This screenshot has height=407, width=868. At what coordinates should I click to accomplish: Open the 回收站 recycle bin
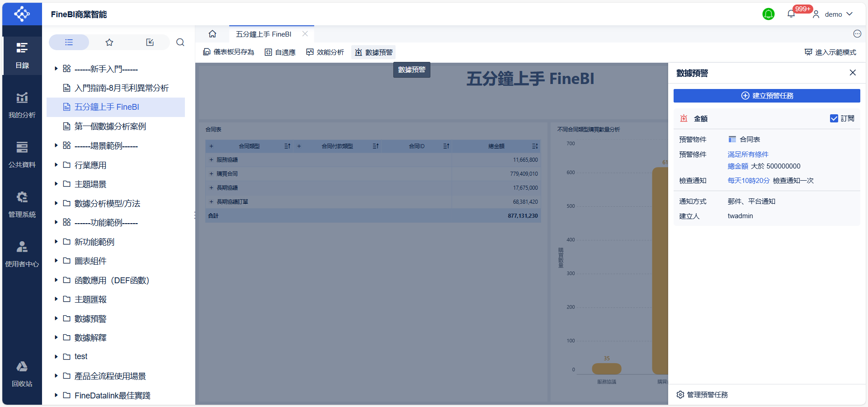[22, 374]
